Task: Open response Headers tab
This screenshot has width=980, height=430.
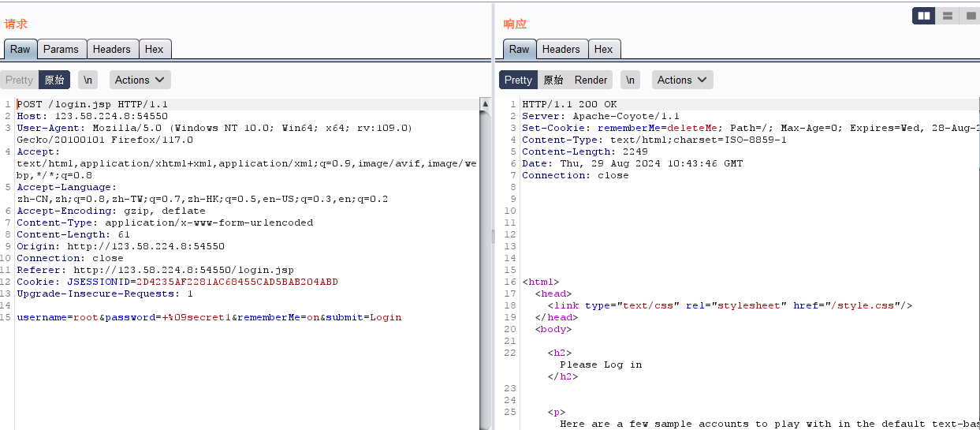Action: point(561,49)
